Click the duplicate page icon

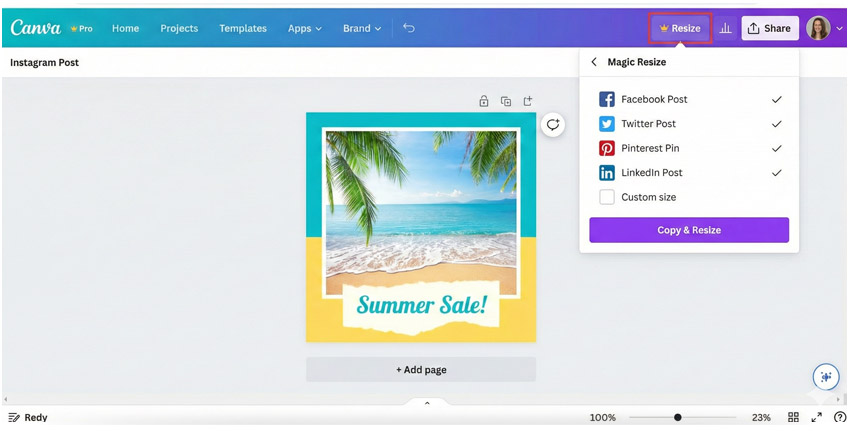pos(506,101)
